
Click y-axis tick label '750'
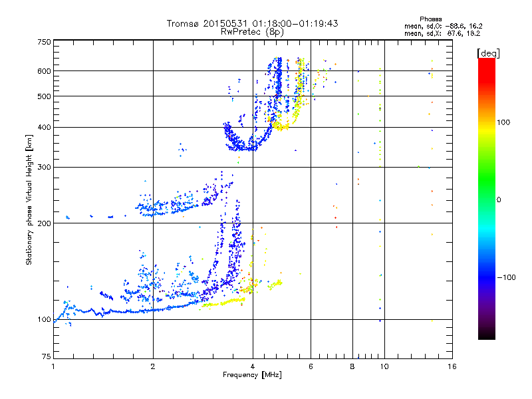44,42
